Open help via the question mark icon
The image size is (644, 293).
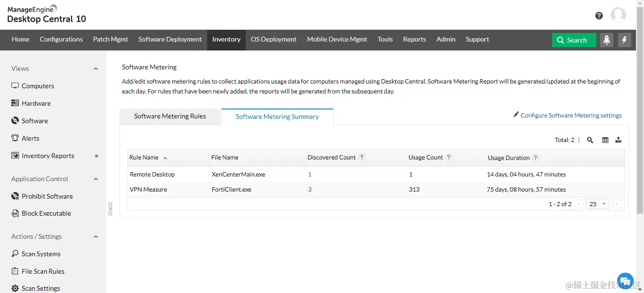coord(598,16)
